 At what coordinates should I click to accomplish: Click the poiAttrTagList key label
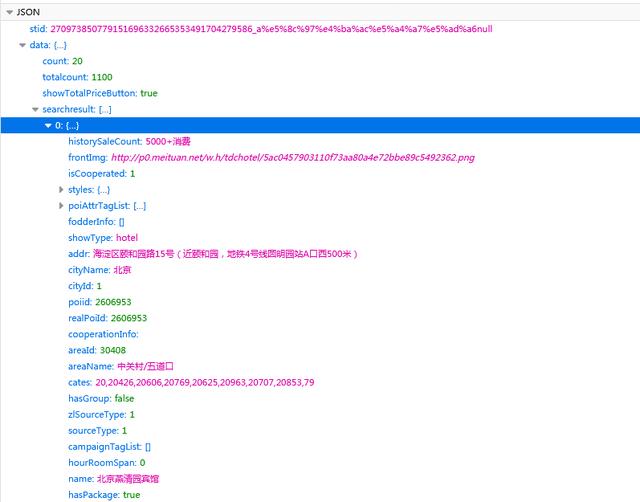(x=99, y=206)
